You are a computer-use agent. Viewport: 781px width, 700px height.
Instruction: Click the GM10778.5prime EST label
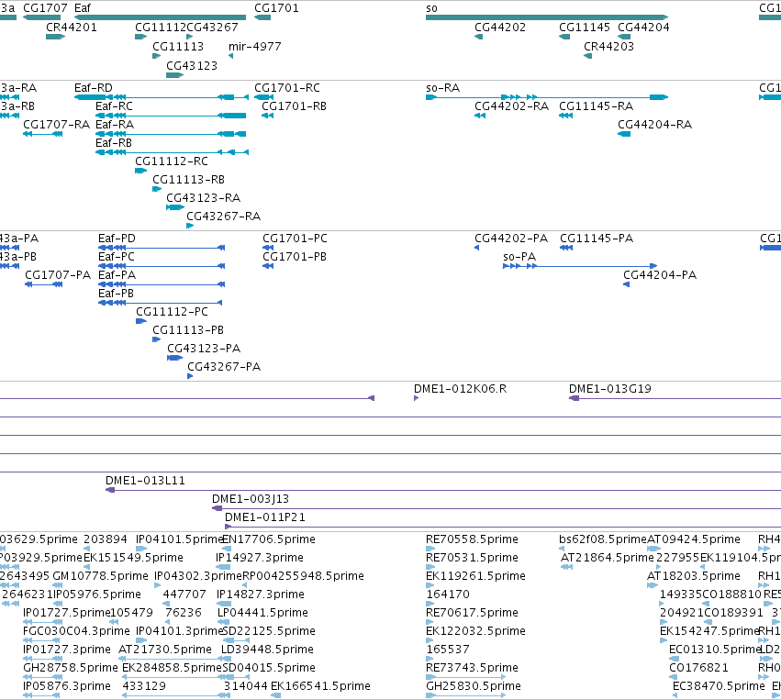100,576
